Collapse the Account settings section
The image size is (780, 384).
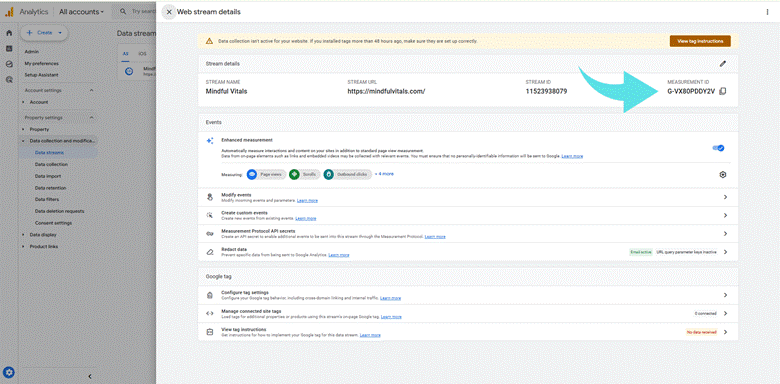pyautogui.click(x=92, y=91)
